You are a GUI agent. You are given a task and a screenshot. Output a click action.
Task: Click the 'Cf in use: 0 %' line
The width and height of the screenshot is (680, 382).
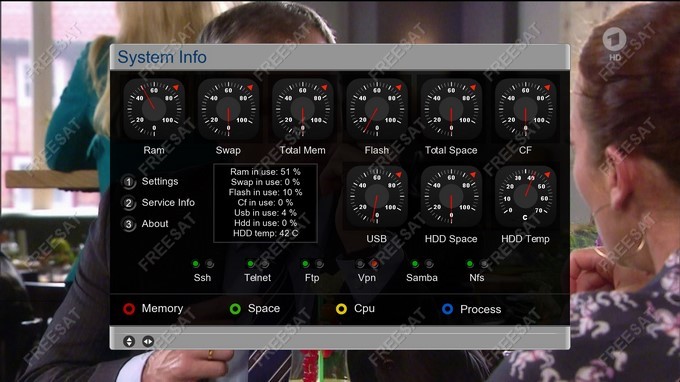[x=265, y=202]
